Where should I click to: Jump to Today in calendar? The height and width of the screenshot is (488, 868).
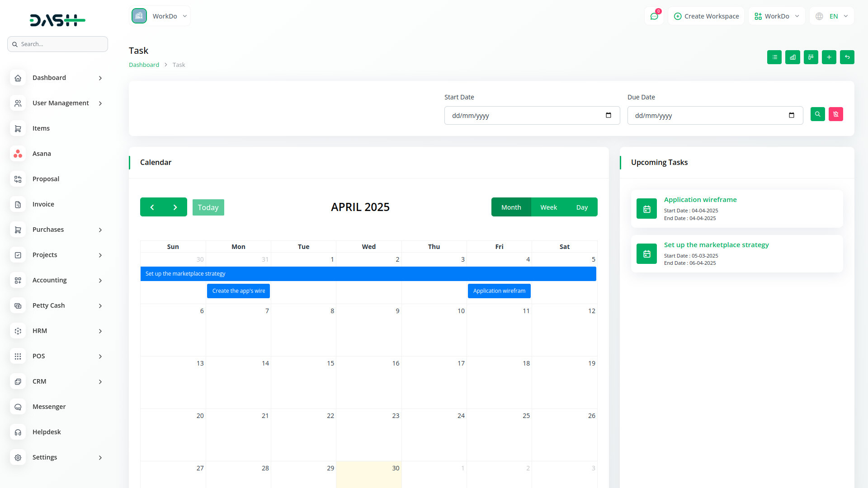click(208, 207)
